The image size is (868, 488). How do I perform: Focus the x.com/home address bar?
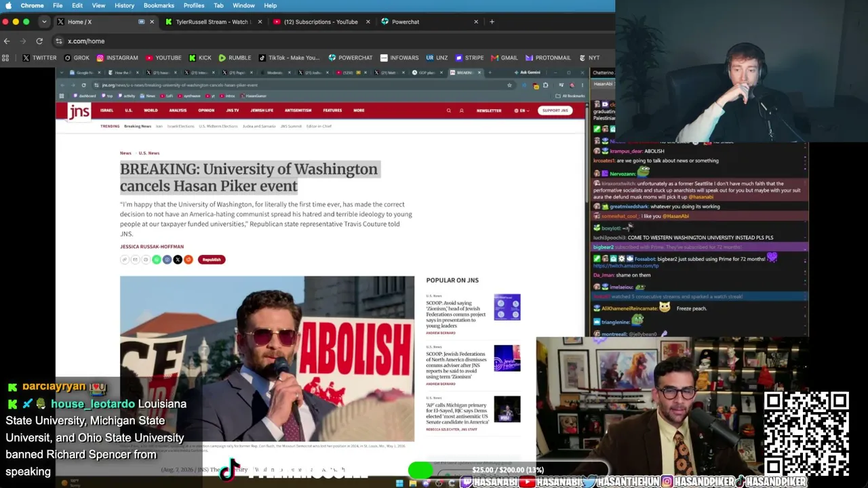332,41
